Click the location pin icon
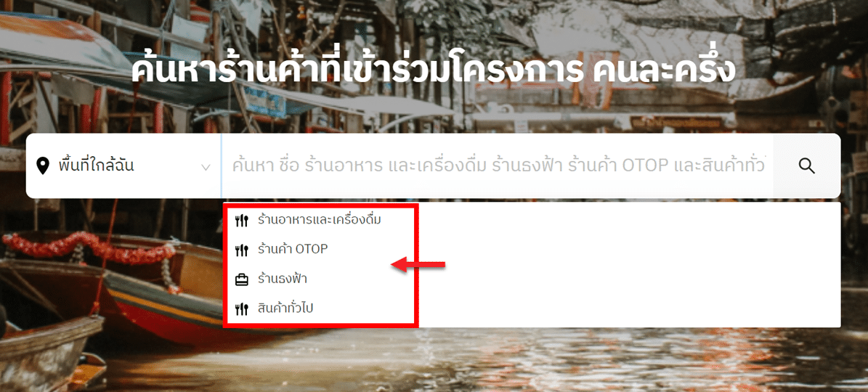 point(43,166)
